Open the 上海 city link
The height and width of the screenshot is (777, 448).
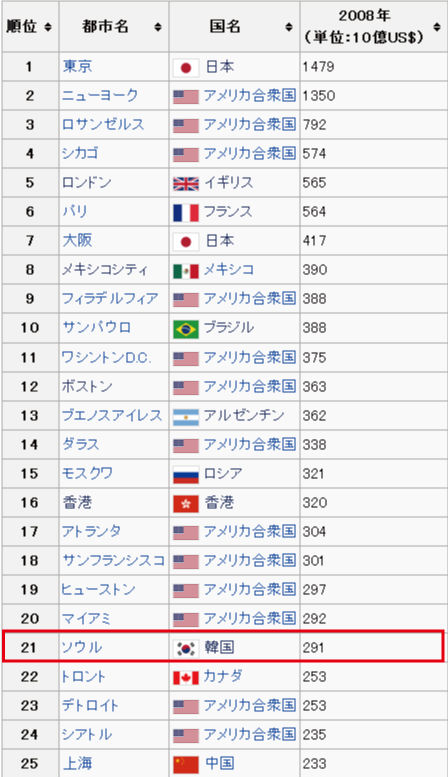click(x=77, y=763)
